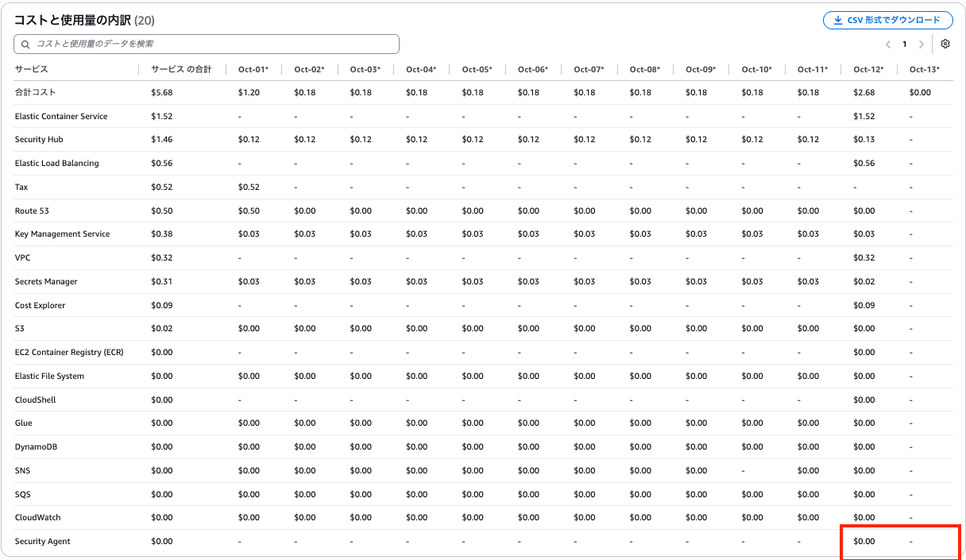Click the $0.13 Security Hub Oct-12 cell
966x560 pixels.
[864, 140]
